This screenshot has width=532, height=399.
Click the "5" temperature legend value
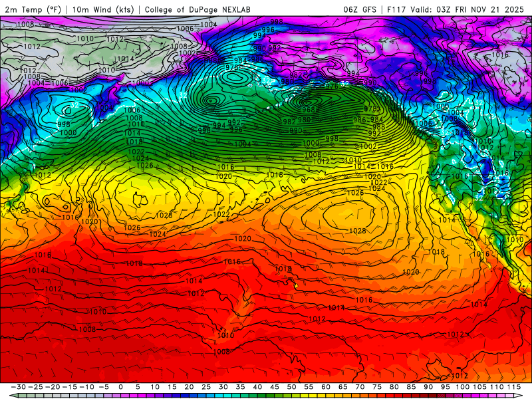[138, 387]
